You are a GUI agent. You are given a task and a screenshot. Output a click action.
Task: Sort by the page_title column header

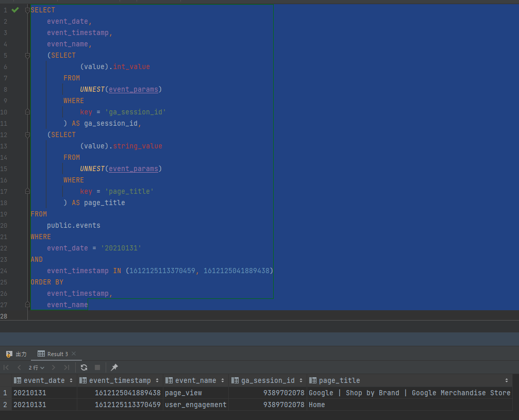pos(409,381)
